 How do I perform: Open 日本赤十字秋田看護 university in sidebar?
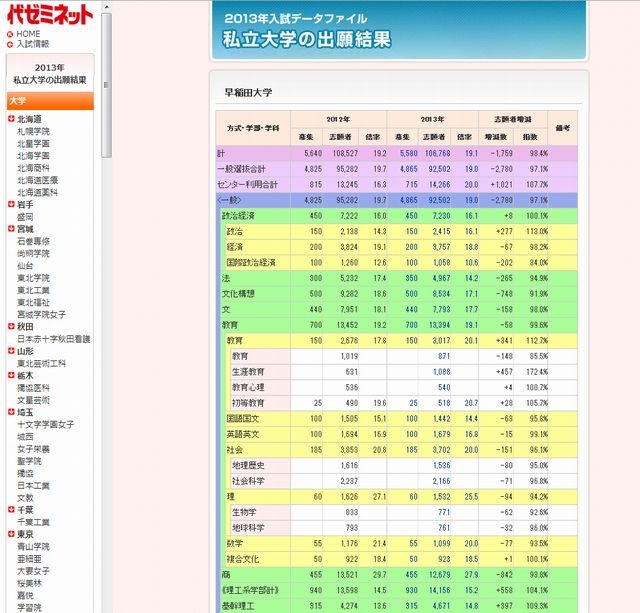pyautogui.click(x=54, y=339)
